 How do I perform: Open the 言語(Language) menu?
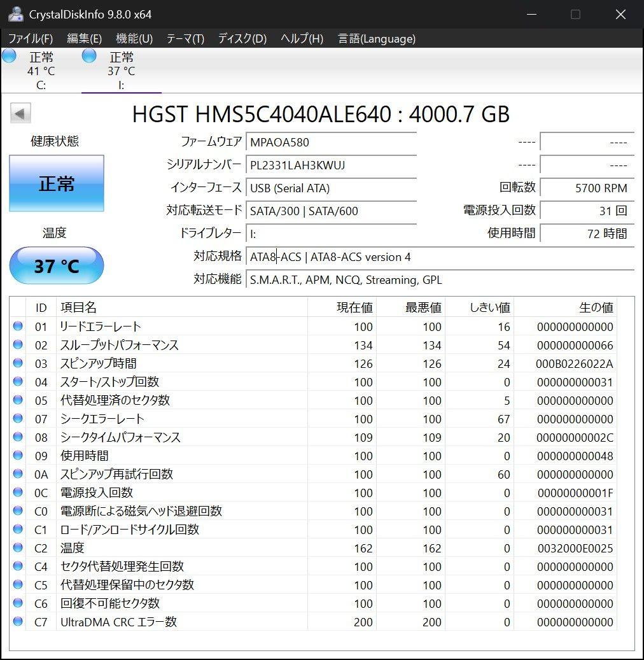(377, 39)
